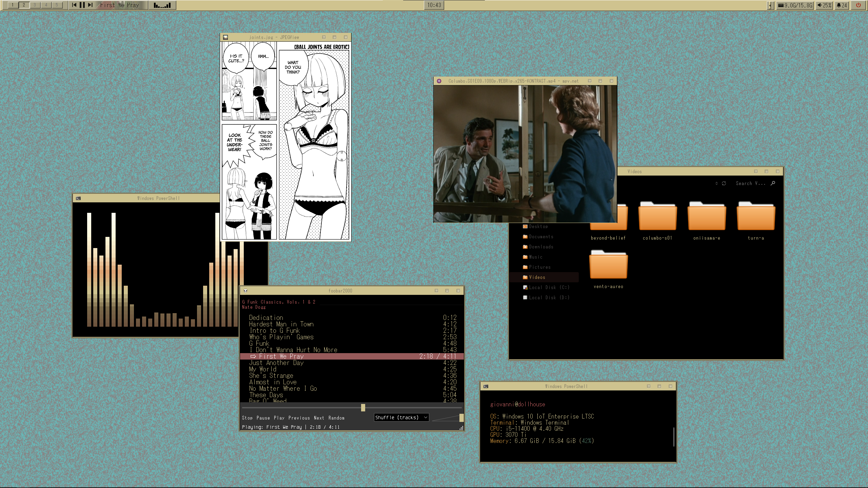Viewport: 868px width, 488px height.
Task: Click Random in foobar2000
Action: pyautogui.click(x=336, y=418)
